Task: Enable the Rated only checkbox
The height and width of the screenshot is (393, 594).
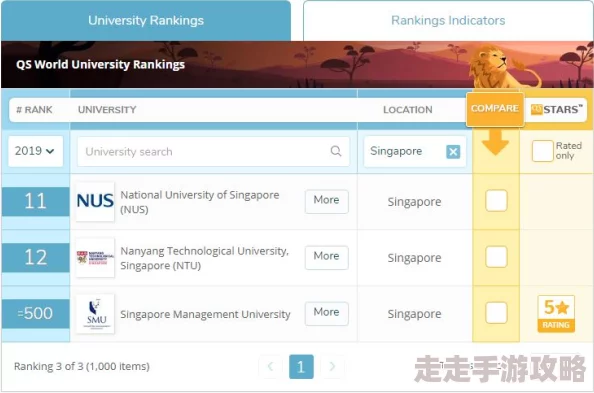Action: 542,151
